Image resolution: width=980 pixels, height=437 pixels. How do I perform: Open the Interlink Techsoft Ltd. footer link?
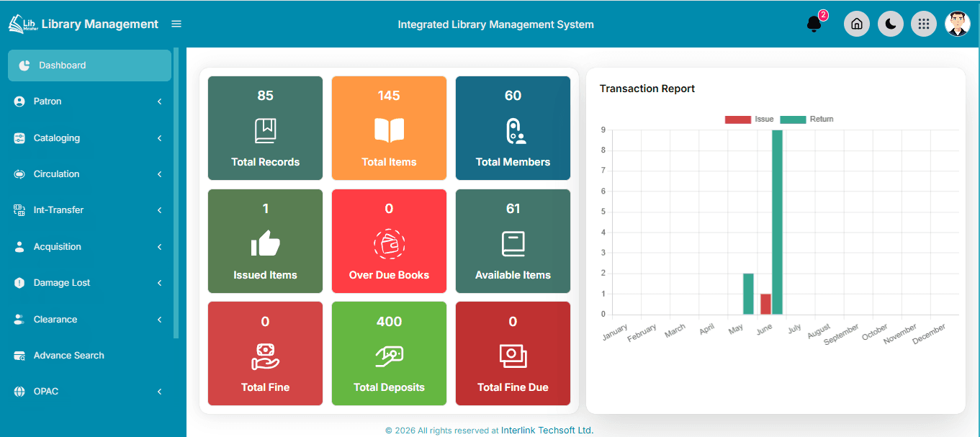pos(547,431)
